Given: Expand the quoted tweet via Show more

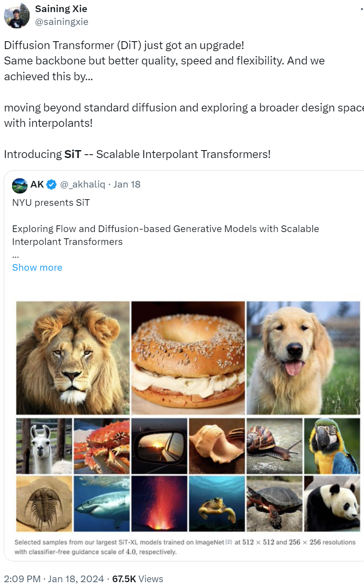Looking at the screenshot, I should click(x=37, y=267).
